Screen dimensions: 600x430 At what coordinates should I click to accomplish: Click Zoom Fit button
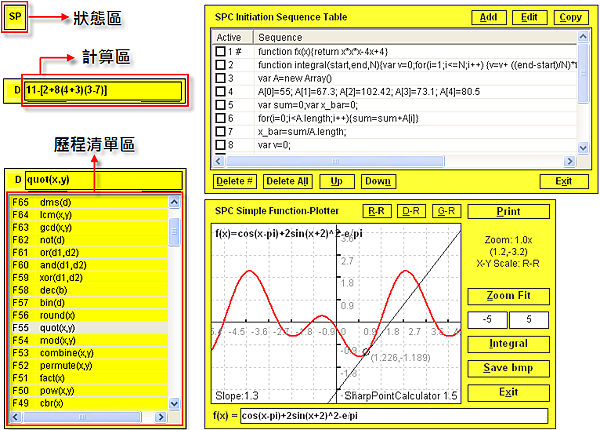pyautogui.click(x=509, y=296)
